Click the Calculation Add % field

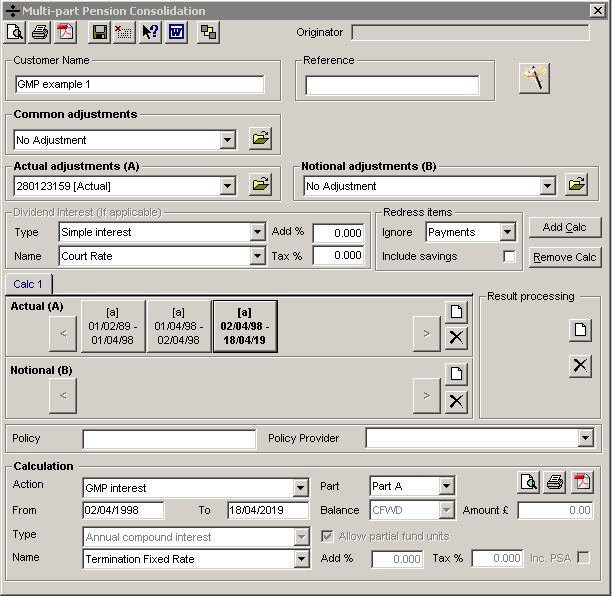(397, 559)
